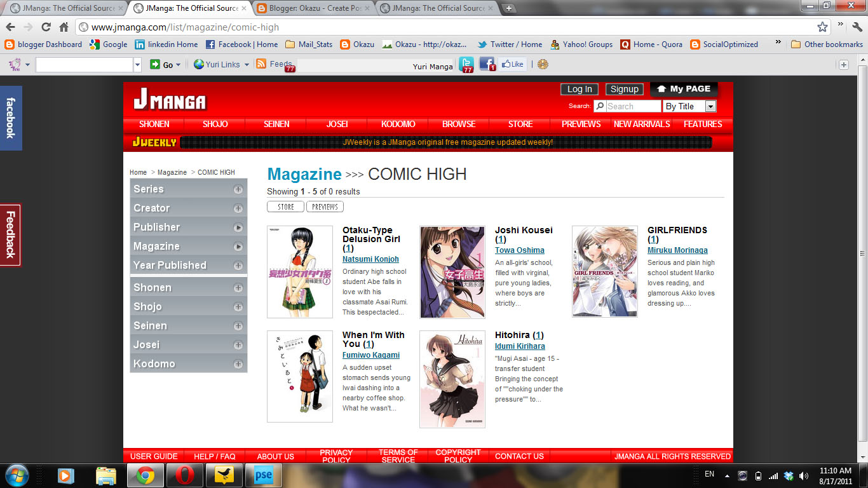Click the network signal tray icon
The image size is (868, 488).
click(x=773, y=475)
